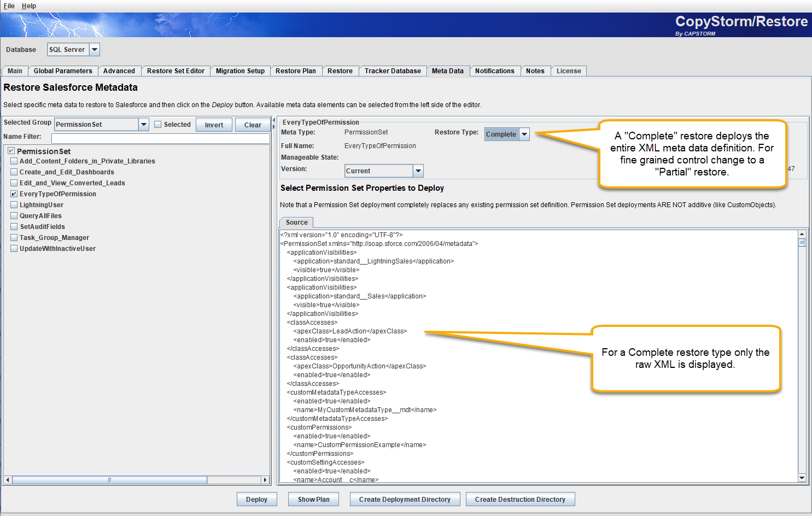
Task: Click Create Deployment Directory button
Action: pos(405,500)
